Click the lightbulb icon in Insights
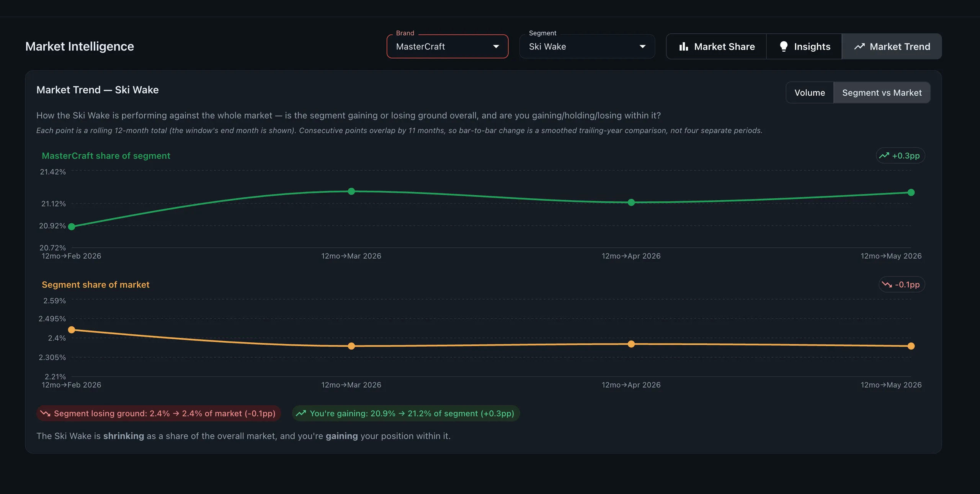Image resolution: width=980 pixels, height=494 pixels. [x=784, y=46]
